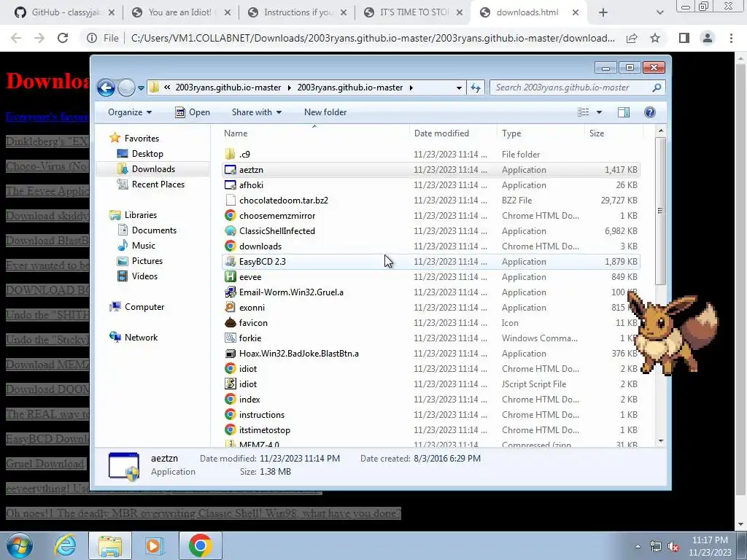
Task: Open recent pages dropdown arrow
Action: (141, 88)
